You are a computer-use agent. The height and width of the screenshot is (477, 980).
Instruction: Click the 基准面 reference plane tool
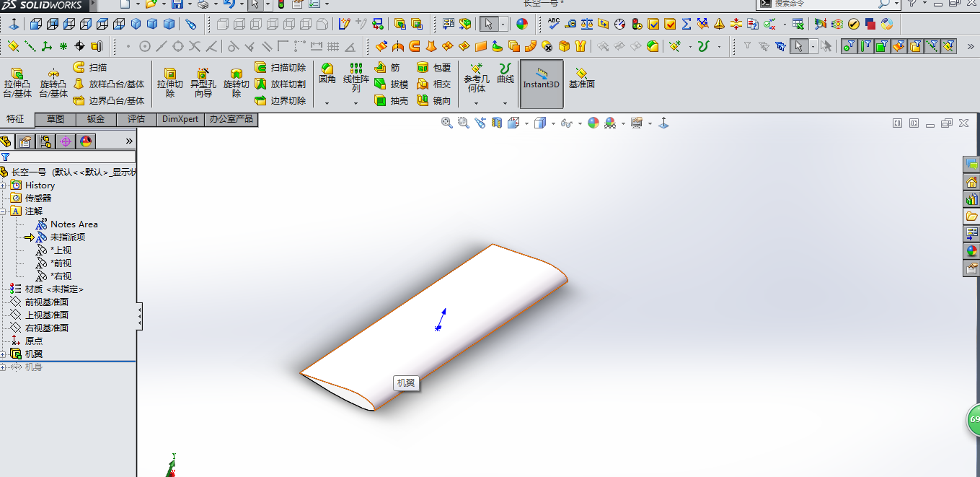tap(581, 78)
